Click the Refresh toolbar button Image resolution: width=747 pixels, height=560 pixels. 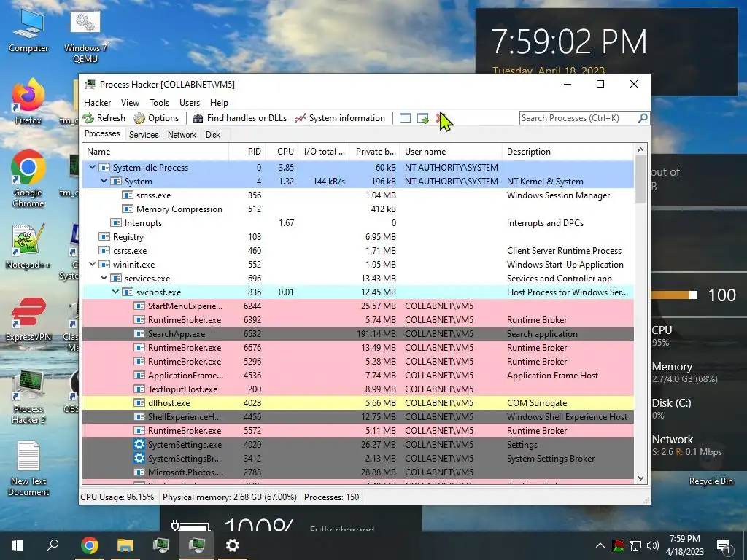(104, 118)
